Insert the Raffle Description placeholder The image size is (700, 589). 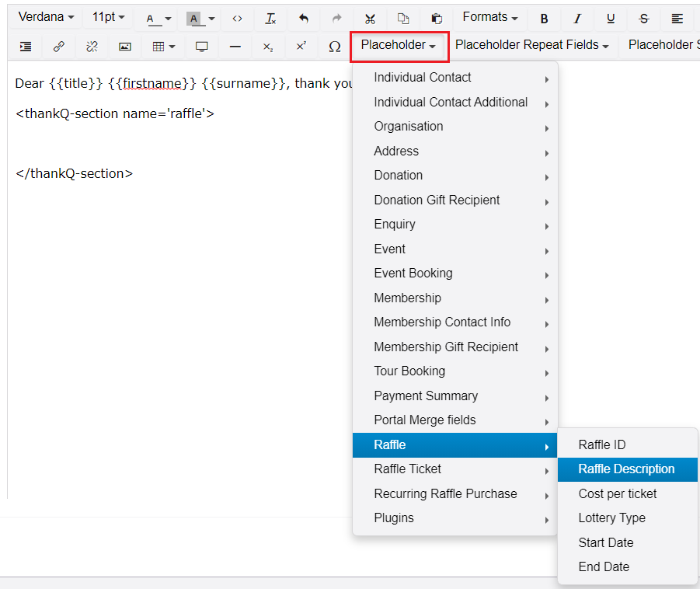(627, 469)
